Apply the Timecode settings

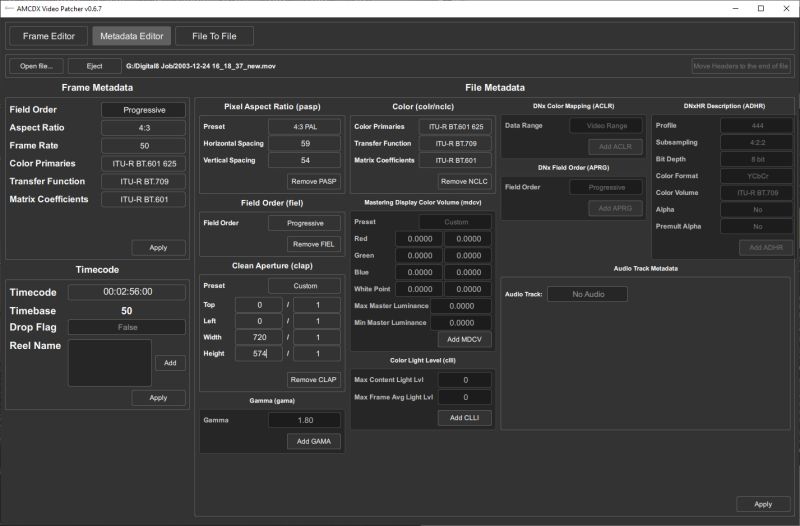tap(158, 398)
